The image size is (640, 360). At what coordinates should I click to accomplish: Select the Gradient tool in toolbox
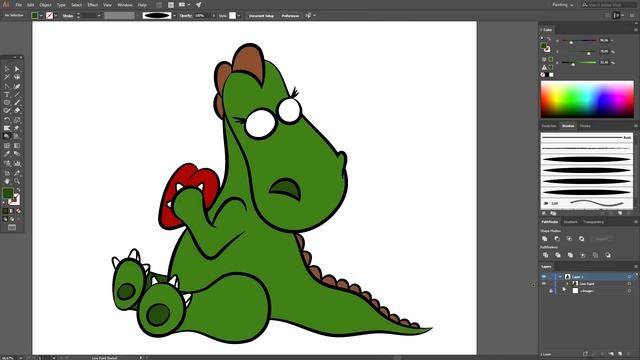coord(17,145)
